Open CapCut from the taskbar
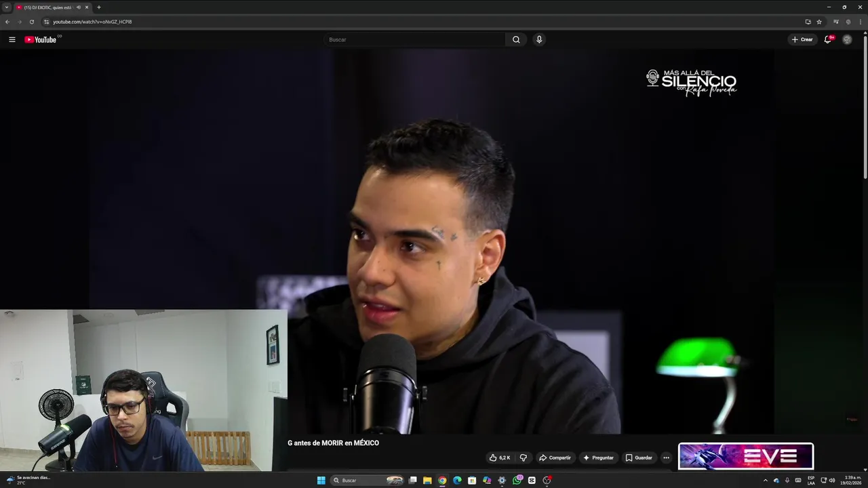Viewport: 868px width, 488px height. pos(532,481)
